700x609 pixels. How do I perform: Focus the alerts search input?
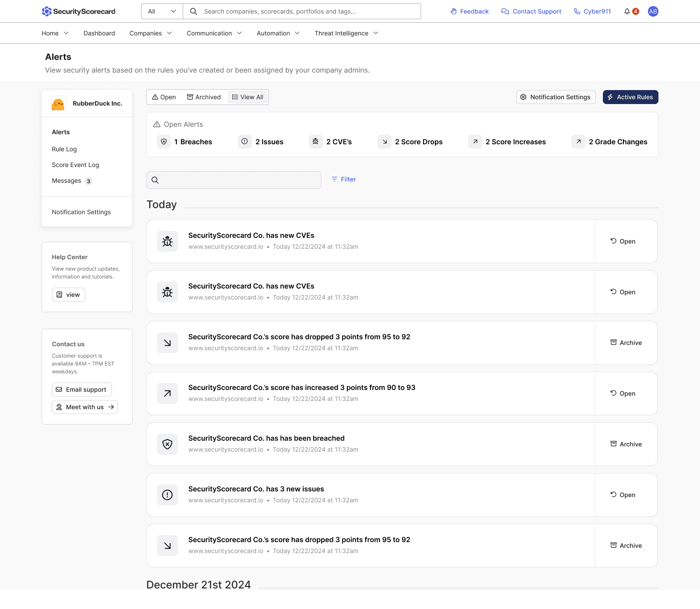click(234, 180)
